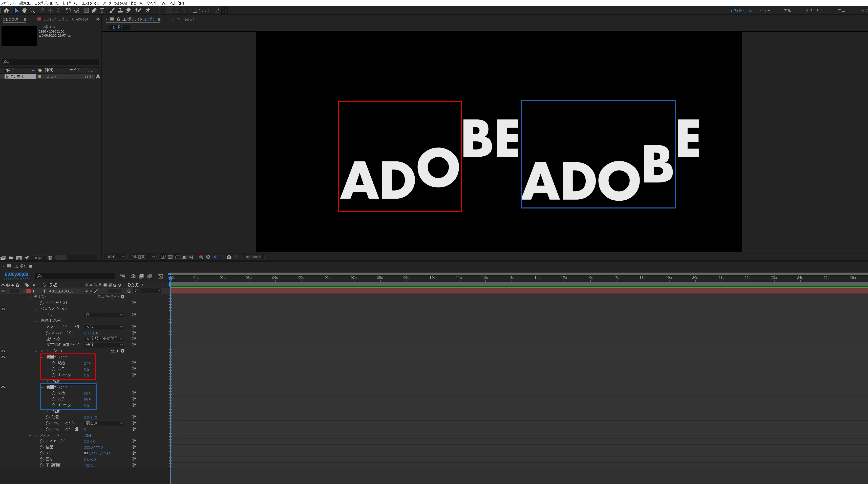Open the 100% magnification dropdown
The image size is (868, 484).
[x=115, y=257]
